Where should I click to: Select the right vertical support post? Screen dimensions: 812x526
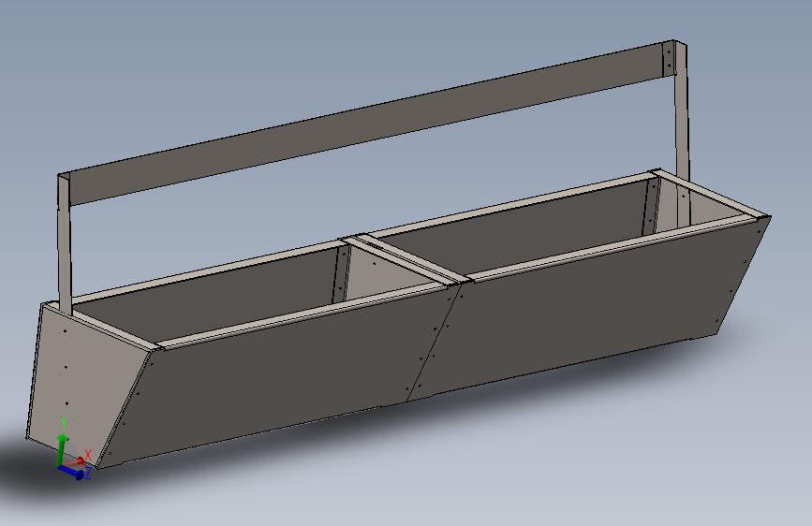tap(682, 135)
